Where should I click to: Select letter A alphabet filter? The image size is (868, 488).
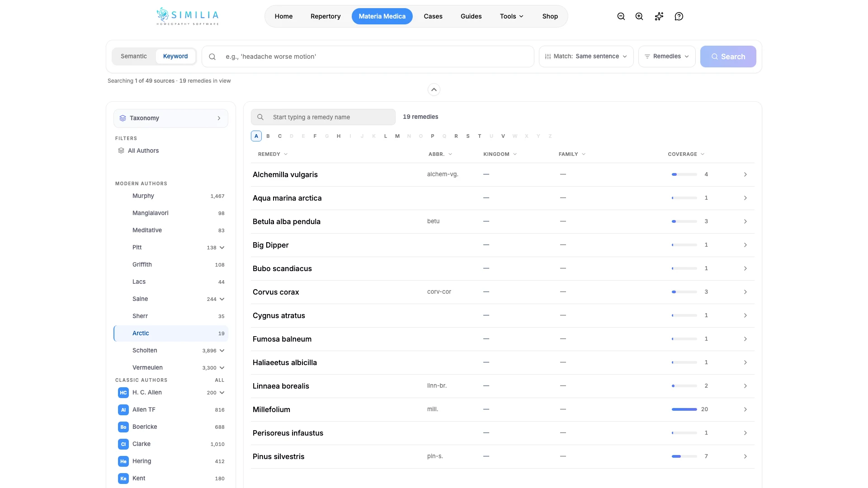pos(256,136)
